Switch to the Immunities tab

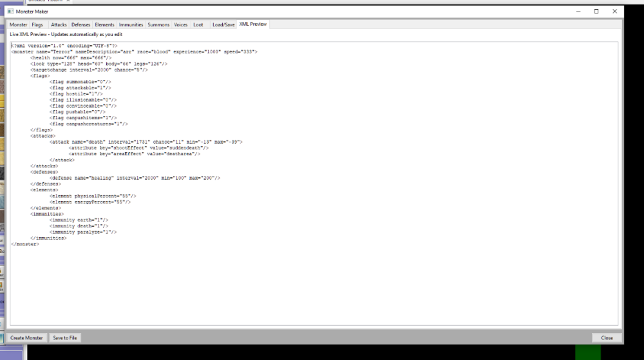click(131, 24)
